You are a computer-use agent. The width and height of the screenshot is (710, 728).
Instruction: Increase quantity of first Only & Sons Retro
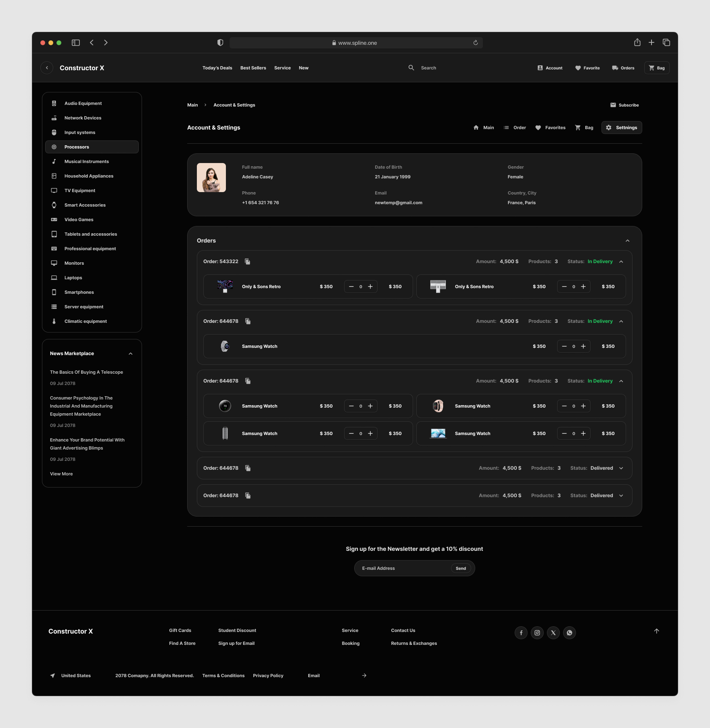370,287
